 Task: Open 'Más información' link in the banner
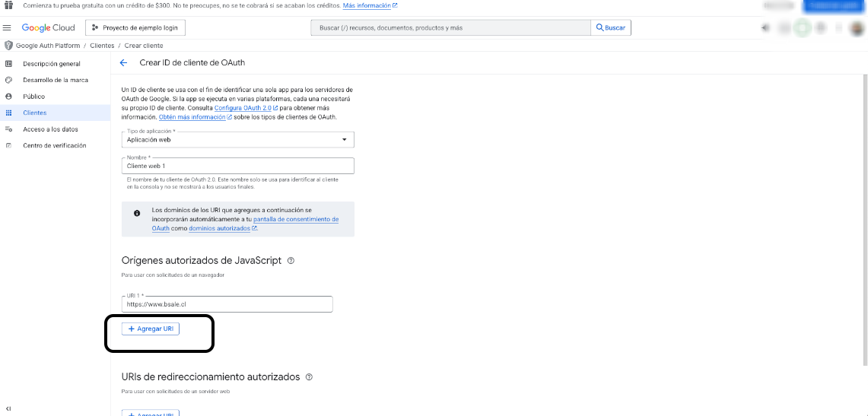tap(370, 5)
